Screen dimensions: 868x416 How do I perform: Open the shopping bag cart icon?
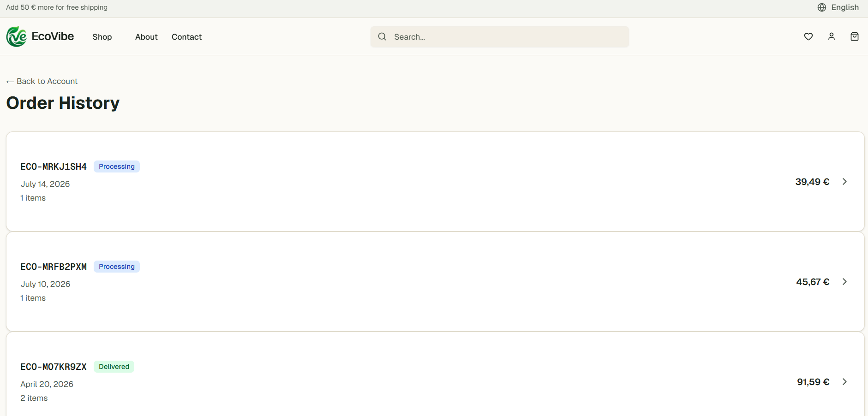854,36
